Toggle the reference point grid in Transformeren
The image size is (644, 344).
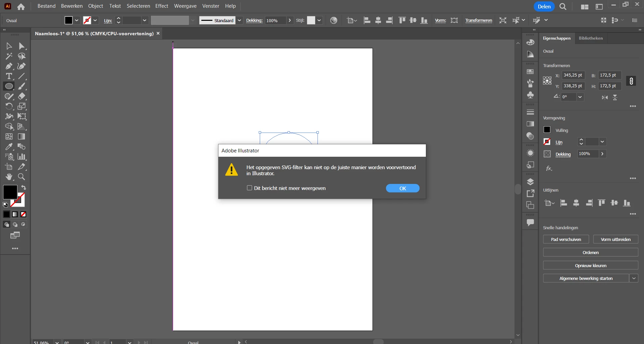[x=547, y=81]
